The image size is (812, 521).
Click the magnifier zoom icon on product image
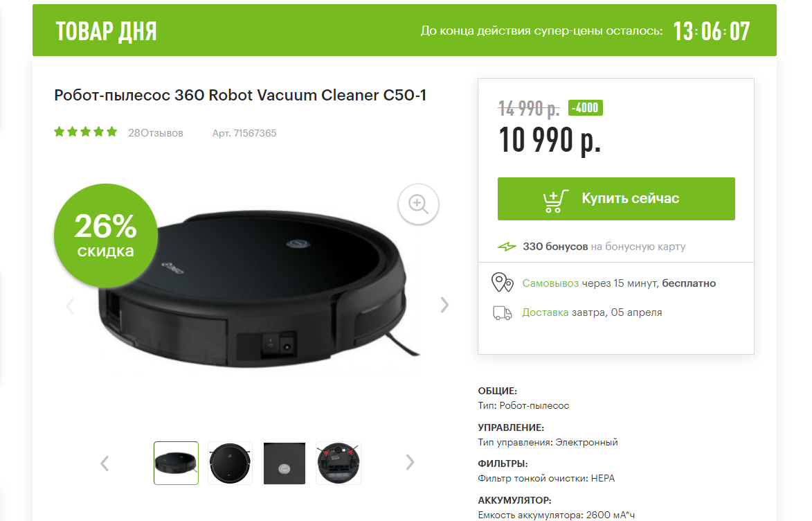(418, 204)
